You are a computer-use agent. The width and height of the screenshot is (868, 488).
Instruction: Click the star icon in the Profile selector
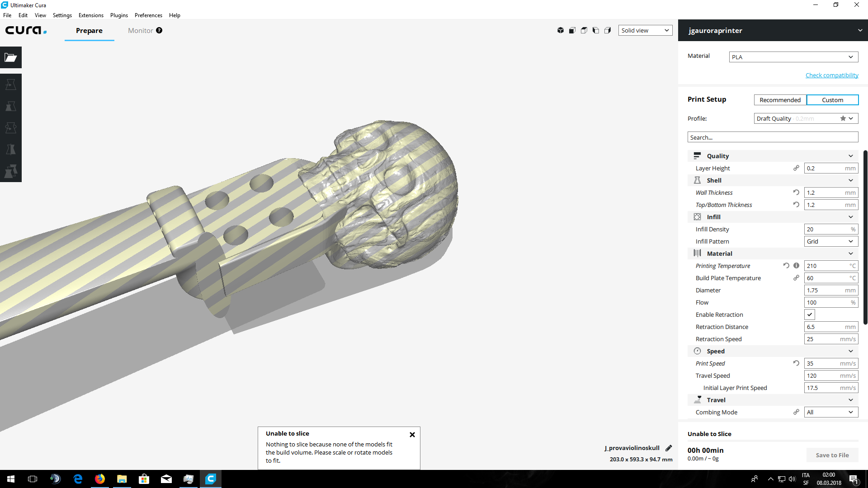click(843, 118)
